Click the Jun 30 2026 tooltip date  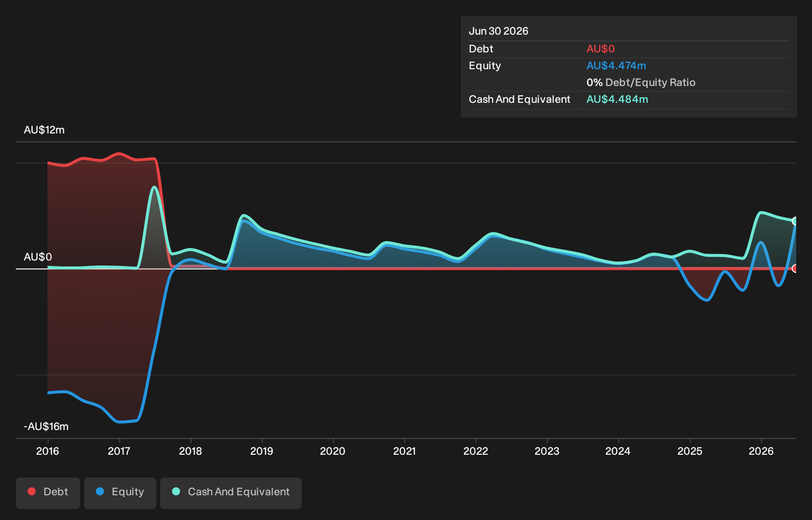(498, 31)
